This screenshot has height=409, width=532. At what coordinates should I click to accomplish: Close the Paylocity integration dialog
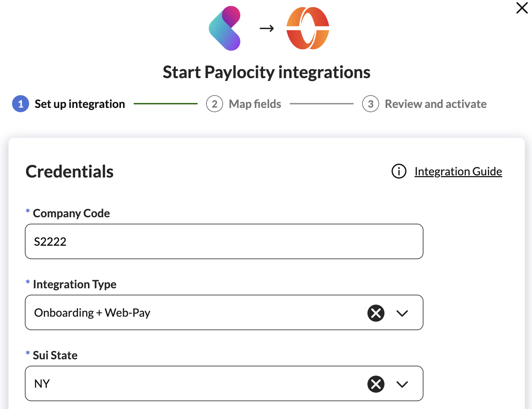[522, 8]
